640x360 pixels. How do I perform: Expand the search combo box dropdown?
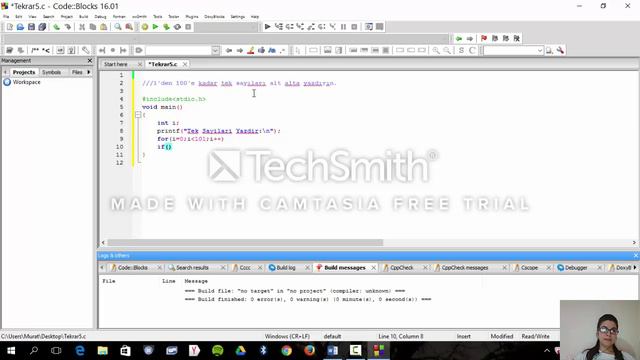tap(540, 50)
